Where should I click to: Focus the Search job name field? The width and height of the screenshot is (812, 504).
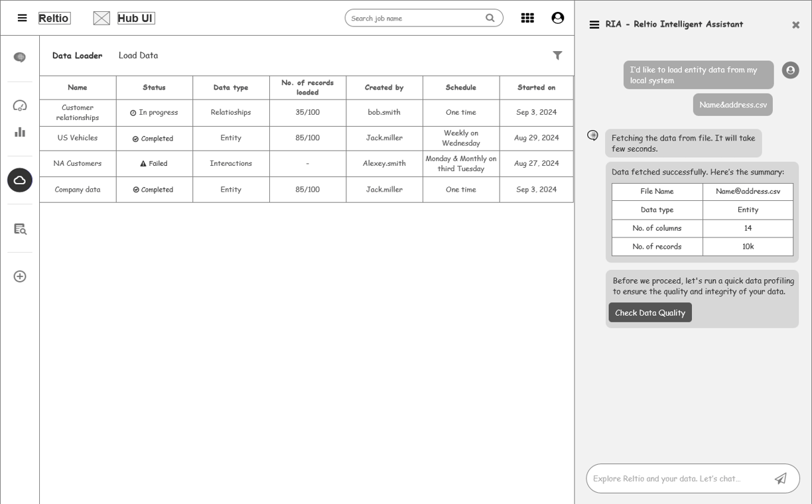tap(424, 18)
